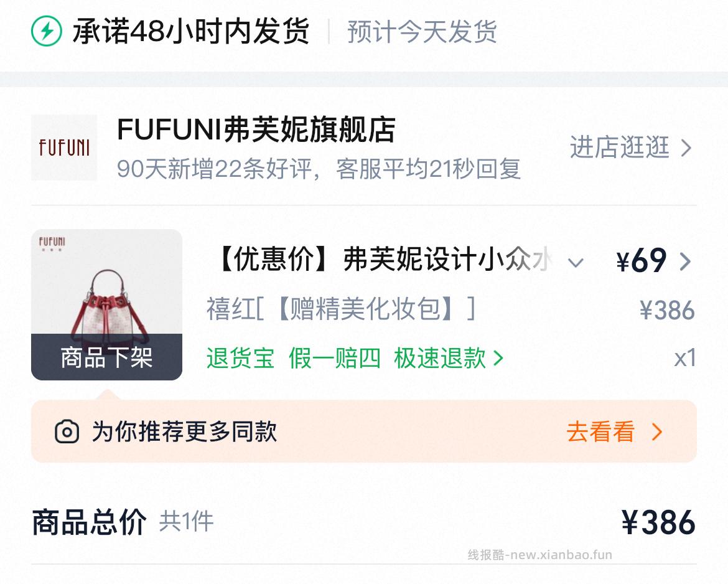Screen dimensions: 728x584
Task: Expand the product title with the down chevron
Action: point(576,263)
